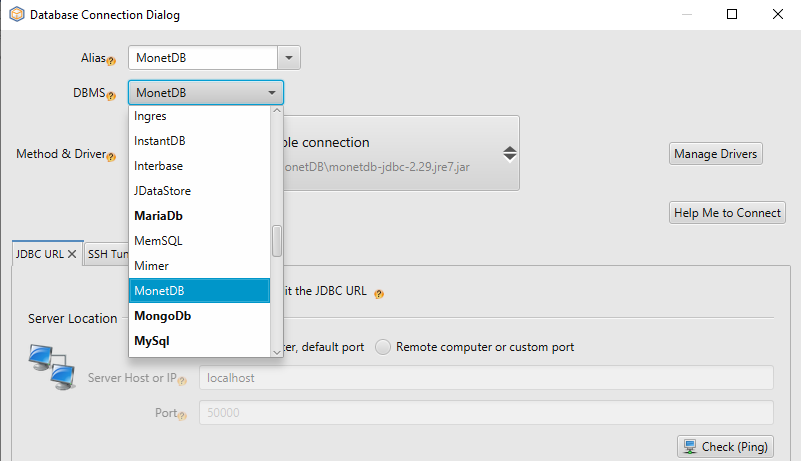Switch to the SSH Tunnel tab
The width and height of the screenshot is (801, 461).
(x=107, y=254)
